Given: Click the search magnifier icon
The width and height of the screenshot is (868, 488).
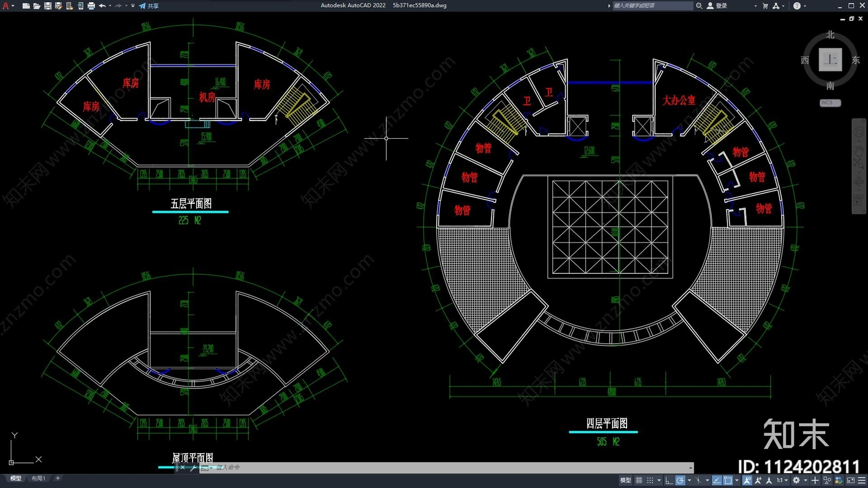Looking at the screenshot, I should pyautogui.click(x=699, y=6).
